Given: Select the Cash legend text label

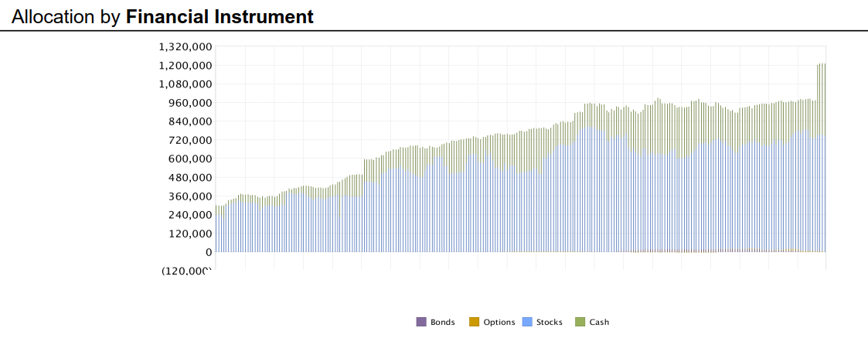Looking at the screenshot, I should [x=599, y=322].
